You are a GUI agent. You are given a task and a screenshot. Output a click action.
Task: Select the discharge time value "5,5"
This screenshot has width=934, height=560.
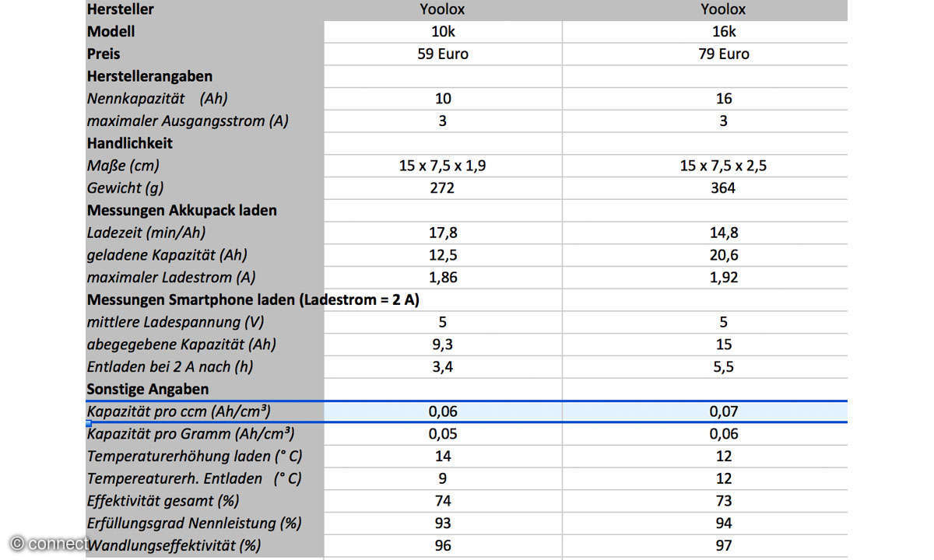[723, 366]
